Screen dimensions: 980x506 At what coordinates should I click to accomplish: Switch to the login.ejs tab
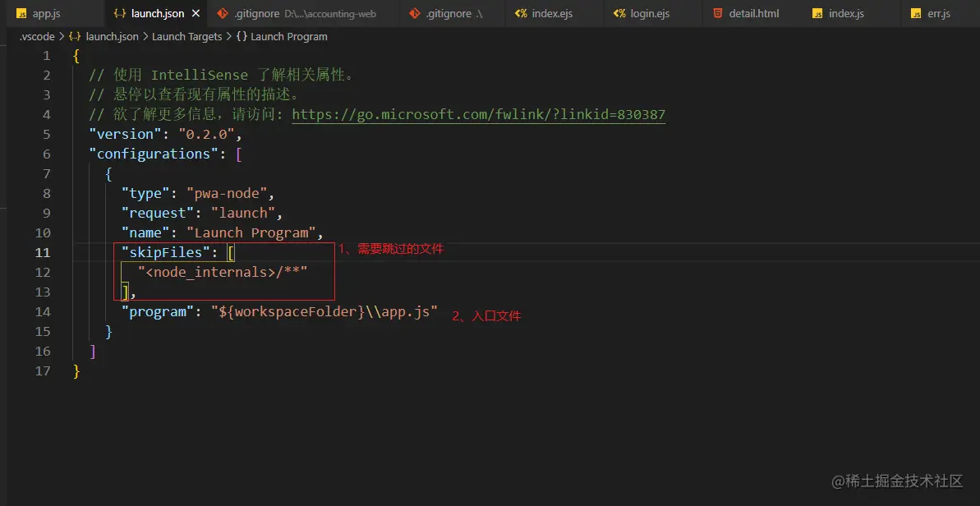pos(653,13)
